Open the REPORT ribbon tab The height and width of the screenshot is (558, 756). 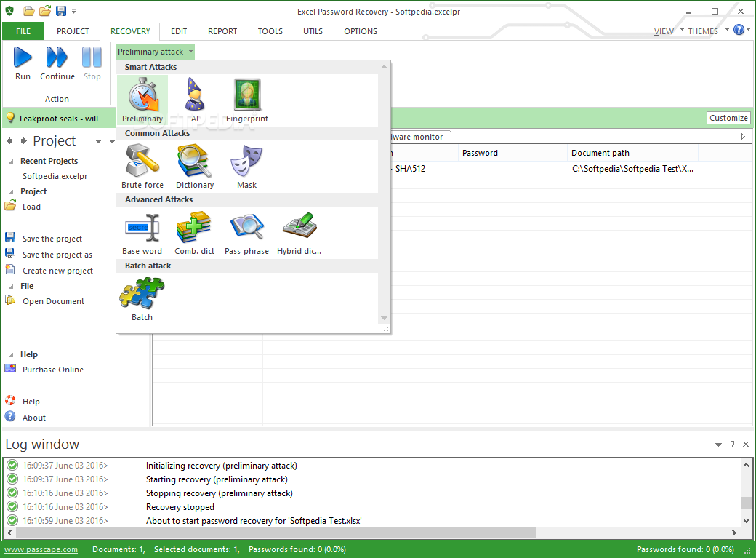pos(222,31)
